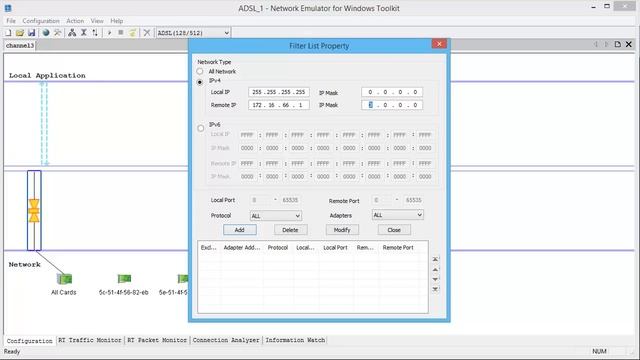Select the channel3 tab
The width and height of the screenshot is (640, 360).
coord(20,46)
